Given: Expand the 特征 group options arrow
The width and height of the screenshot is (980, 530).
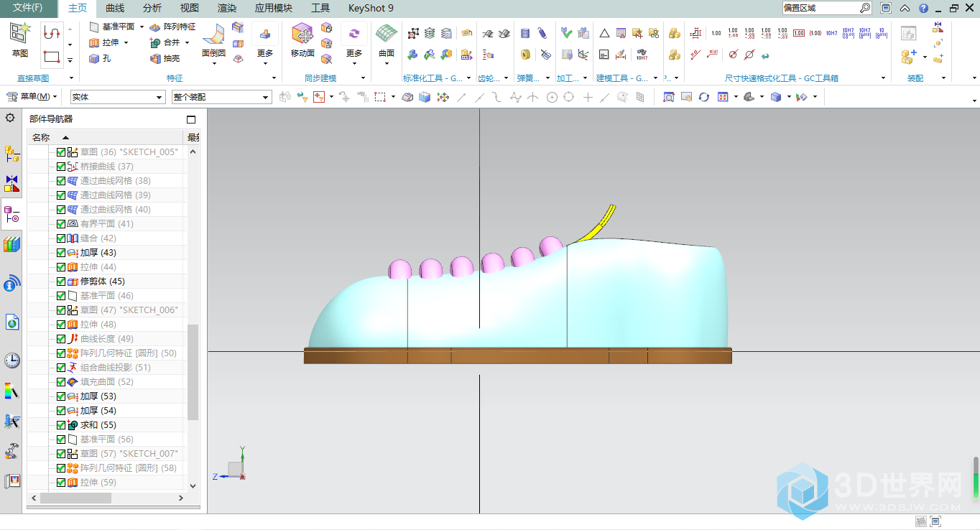Looking at the screenshot, I should pyautogui.click(x=274, y=78).
